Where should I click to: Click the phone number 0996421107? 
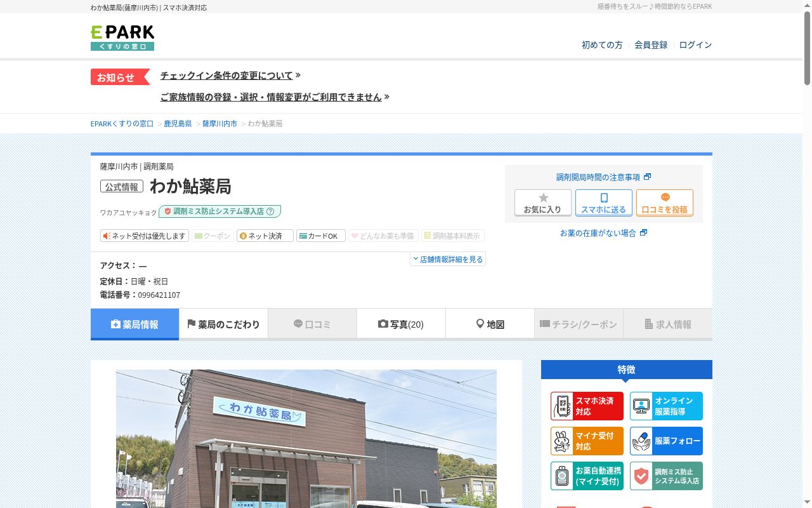[x=159, y=295]
